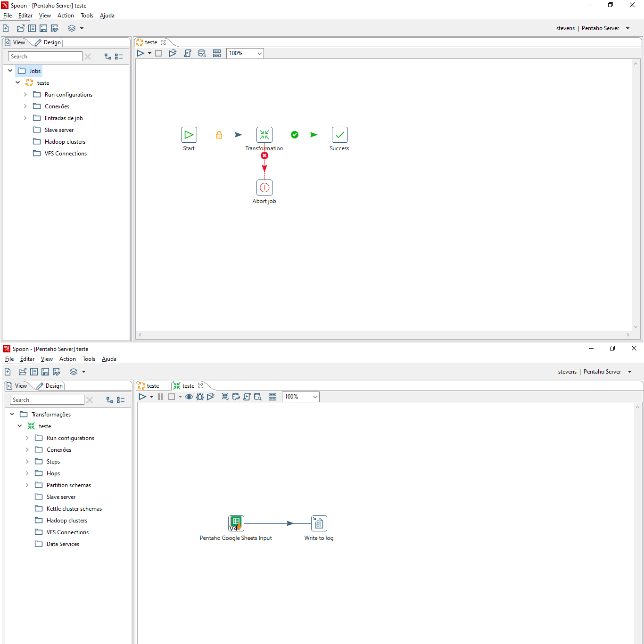644x644 pixels.
Task: Collapse the Jobs tree node
Action: tap(10, 70)
